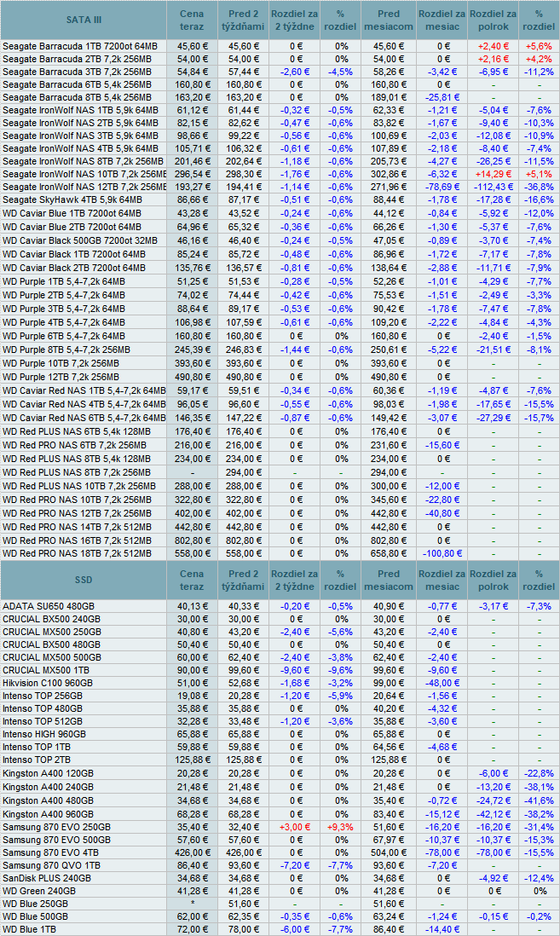Image resolution: width=560 pixels, height=936 pixels.
Task: Select Seagate Barracuda 3TB 7,2k 256MB name
Action: point(77,72)
